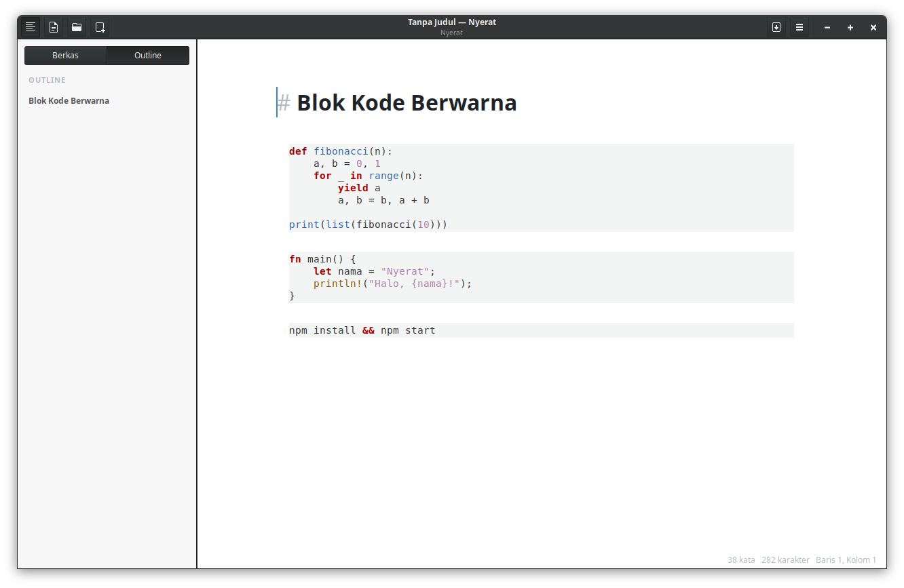Click the 'a, b = 0, 1' line
904x588 pixels.
point(347,163)
